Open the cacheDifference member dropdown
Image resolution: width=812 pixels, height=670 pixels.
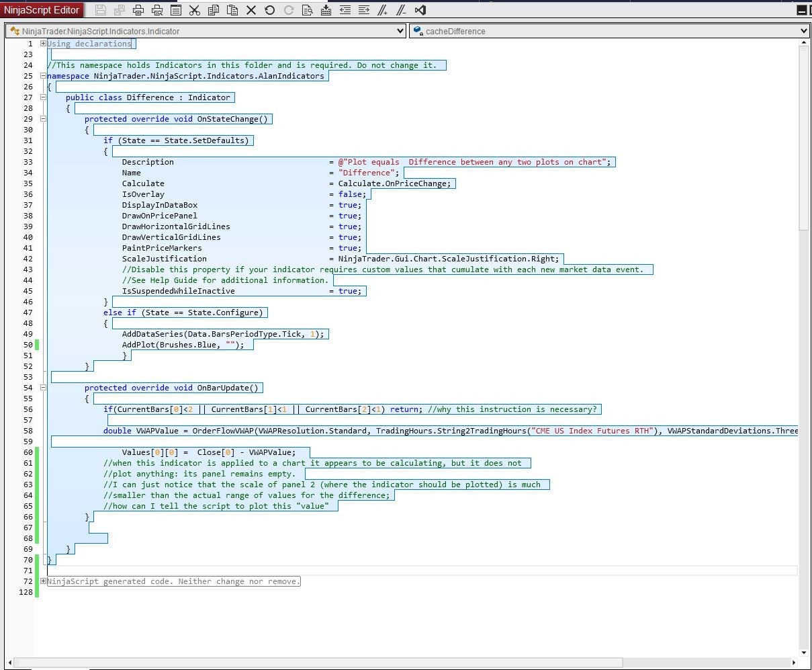tap(803, 31)
